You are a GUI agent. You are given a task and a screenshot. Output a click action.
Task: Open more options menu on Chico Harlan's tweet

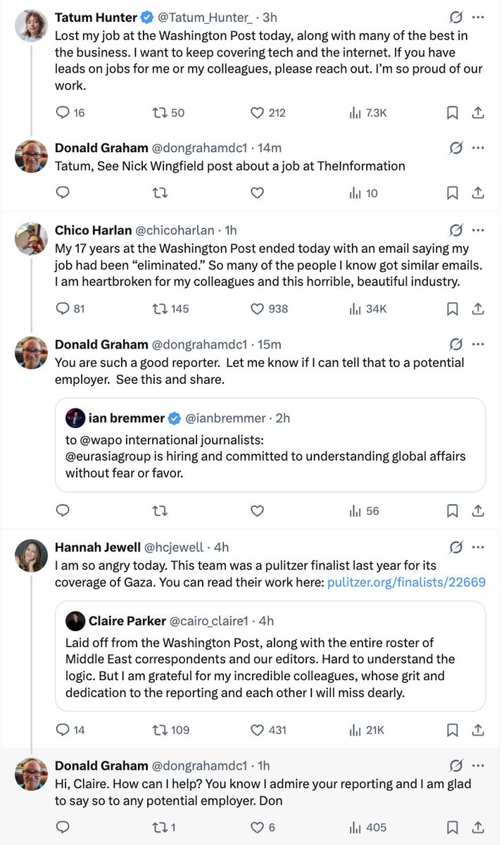tap(479, 230)
